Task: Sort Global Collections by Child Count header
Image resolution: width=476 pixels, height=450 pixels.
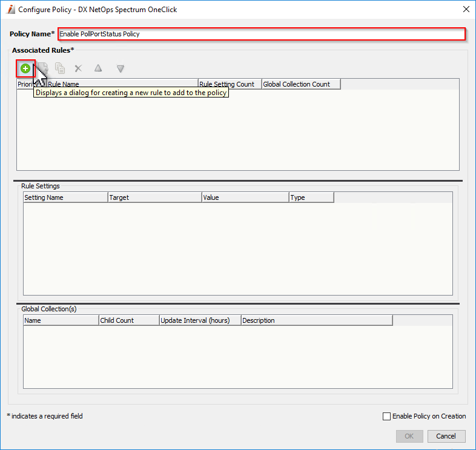Action: point(128,320)
